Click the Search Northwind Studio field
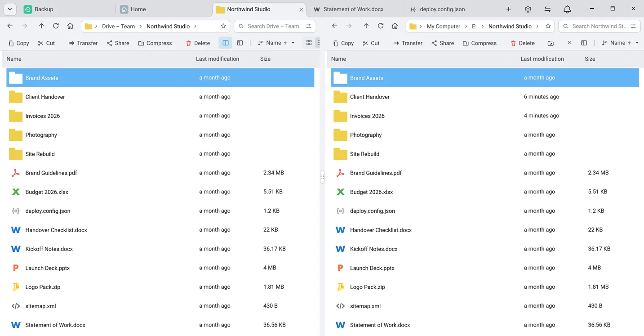 point(599,26)
